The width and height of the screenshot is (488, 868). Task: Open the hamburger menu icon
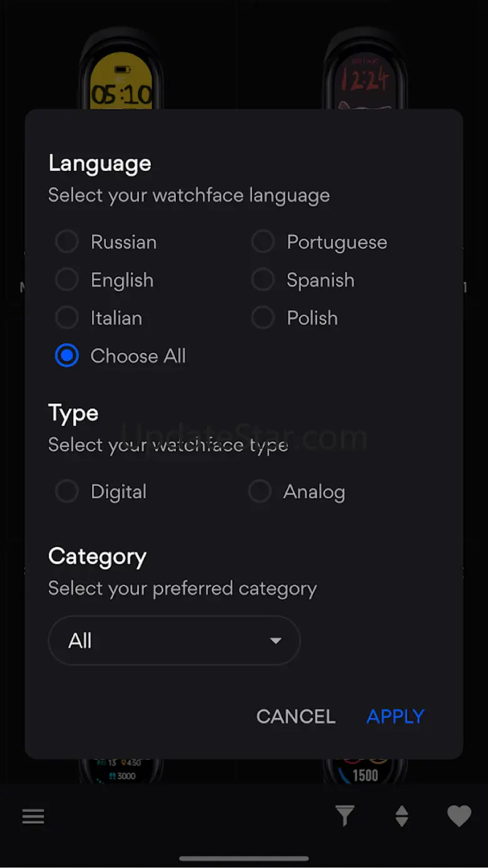click(x=33, y=817)
